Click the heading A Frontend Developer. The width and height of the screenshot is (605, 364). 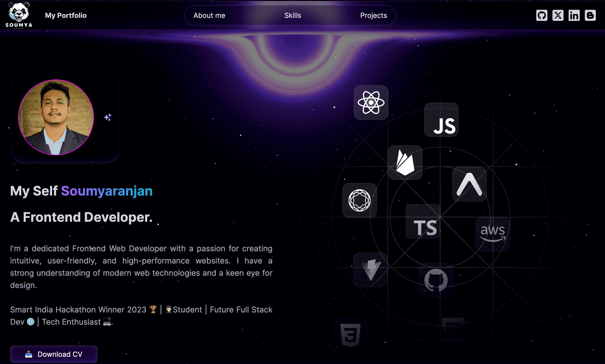tap(81, 217)
